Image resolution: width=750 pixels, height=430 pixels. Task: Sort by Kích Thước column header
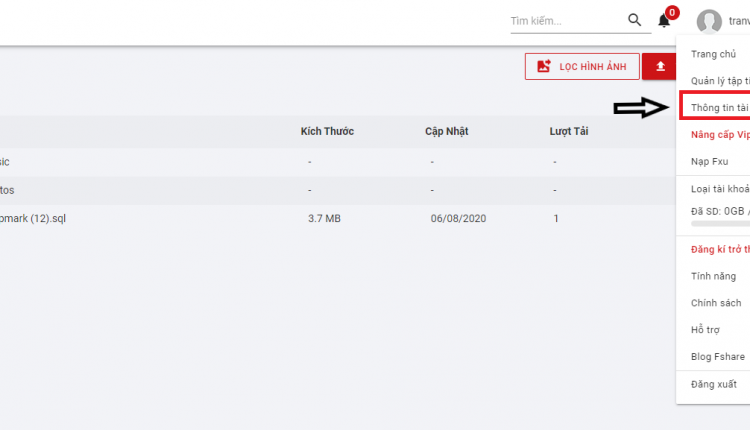click(327, 131)
